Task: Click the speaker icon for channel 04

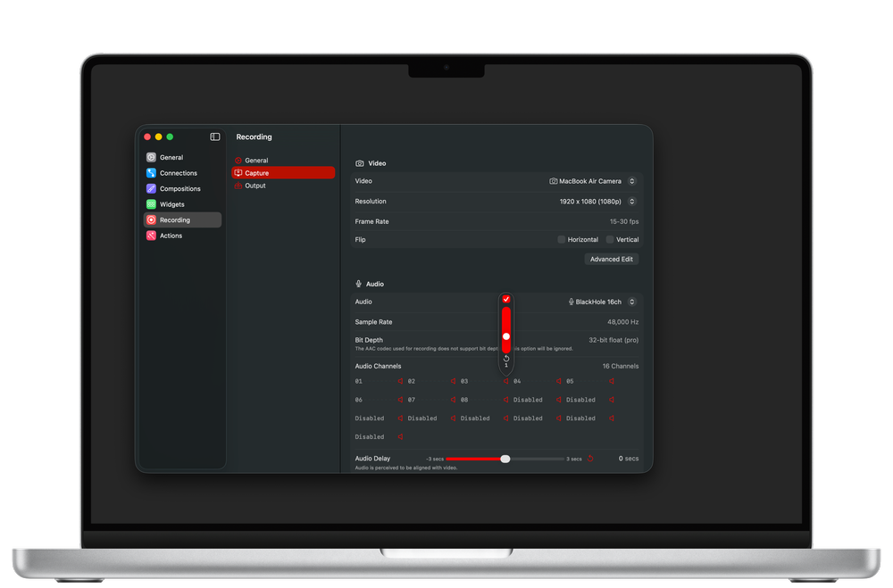Action: tap(559, 381)
